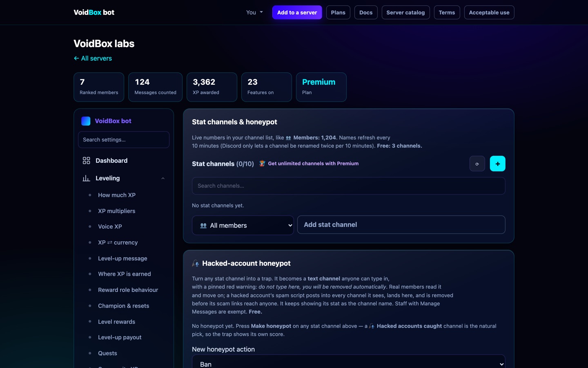The height and width of the screenshot is (368, 588).
Task: Click the Messages counted stat card
Action: [155, 87]
